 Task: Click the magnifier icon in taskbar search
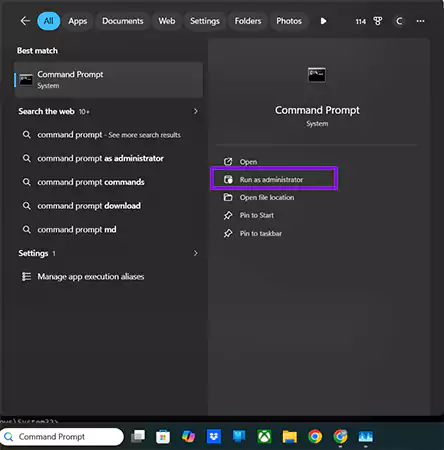tap(9, 437)
